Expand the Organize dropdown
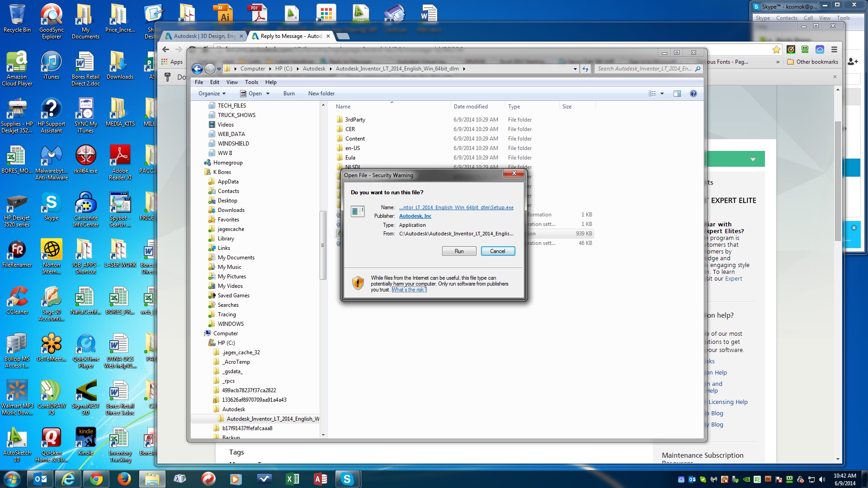 pos(212,94)
